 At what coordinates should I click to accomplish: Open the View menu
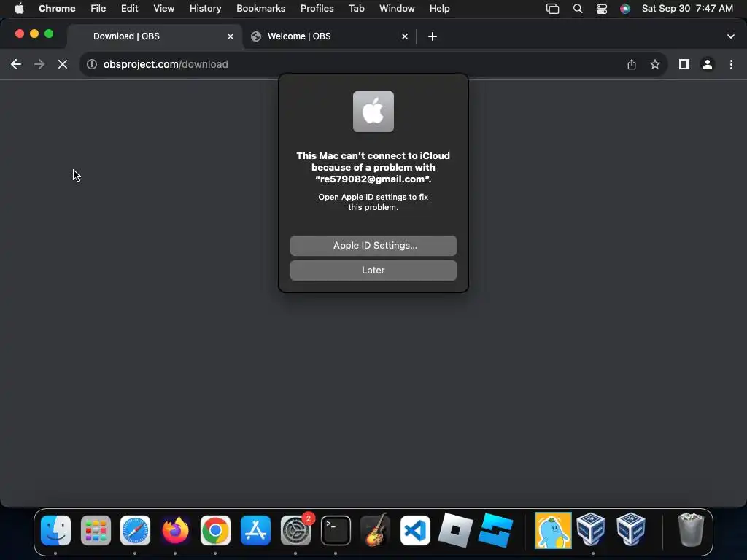(164, 9)
